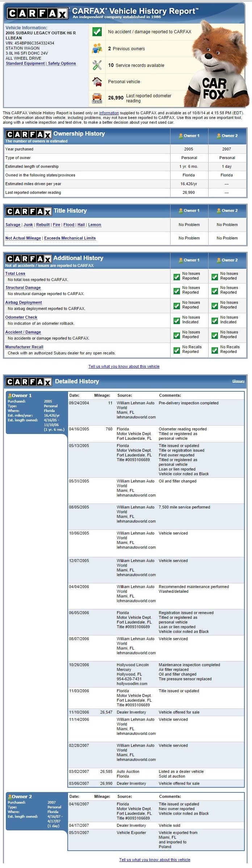Click the wrench service records icon

[97, 65]
